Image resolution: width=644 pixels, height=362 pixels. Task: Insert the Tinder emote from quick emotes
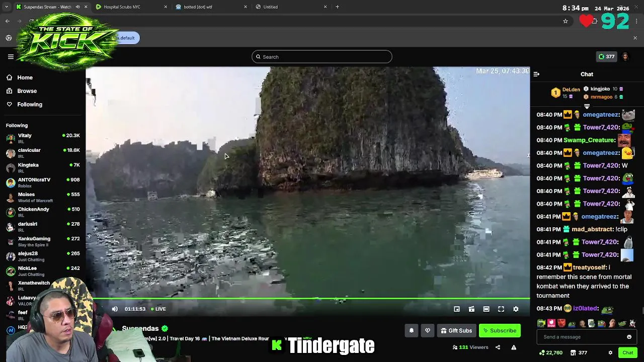pyautogui.click(x=551, y=323)
